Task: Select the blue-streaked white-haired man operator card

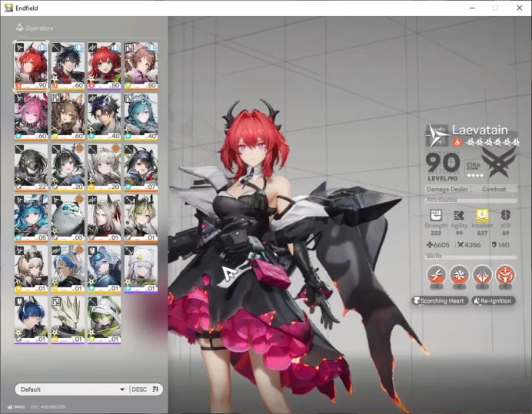Action: 68,269
